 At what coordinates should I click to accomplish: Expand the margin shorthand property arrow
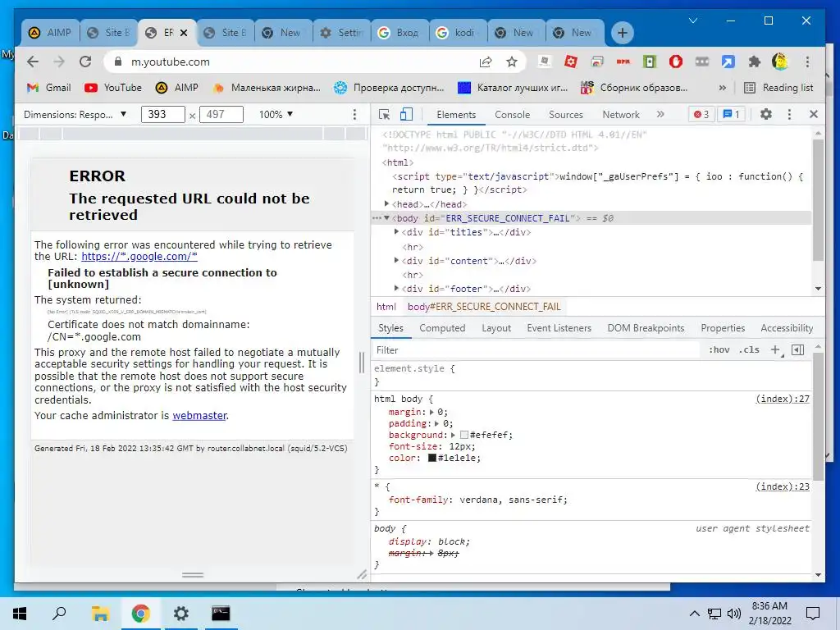pyautogui.click(x=431, y=412)
